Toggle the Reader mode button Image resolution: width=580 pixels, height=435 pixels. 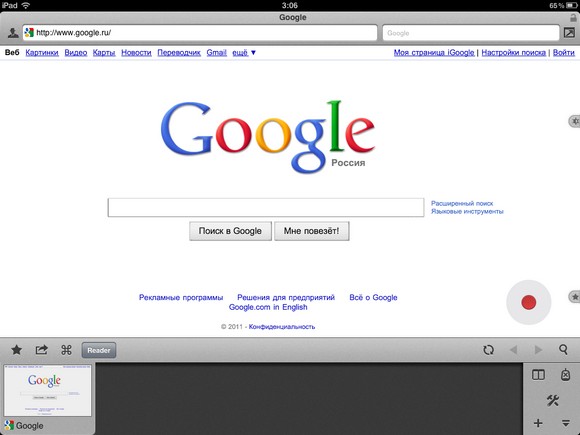pyautogui.click(x=99, y=350)
